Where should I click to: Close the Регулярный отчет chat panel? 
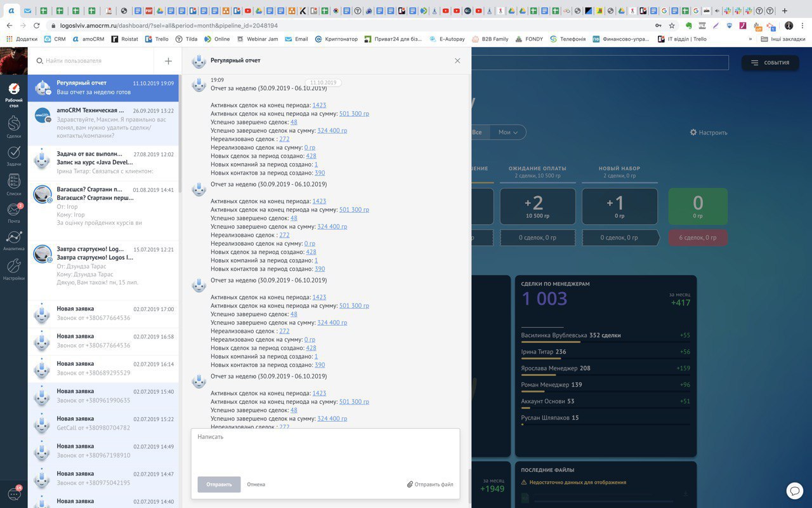pyautogui.click(x=457, y=61)
